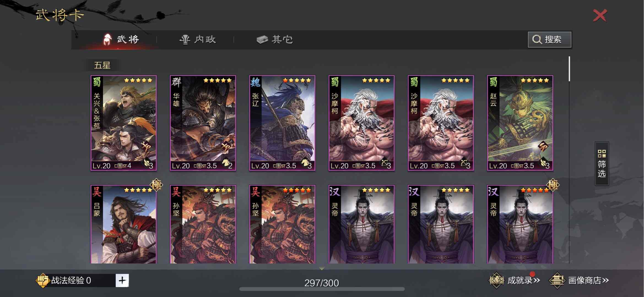Tap the 画像商店 building icon
Image resolution: width=644 pixels, height=297 pixels.
pyautogui.click(x=557, y=280)
